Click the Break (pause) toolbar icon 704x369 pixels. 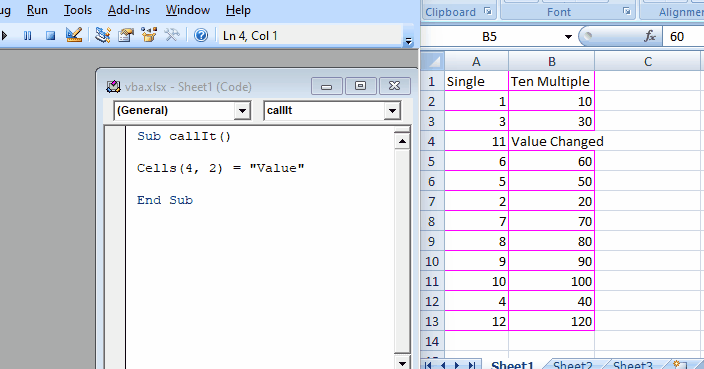pos(27,35)
